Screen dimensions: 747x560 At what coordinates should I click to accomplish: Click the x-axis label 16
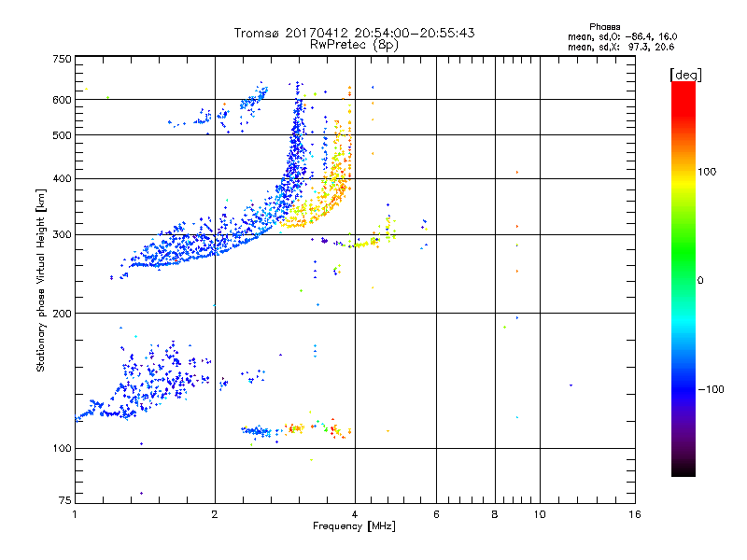point(635,514)
